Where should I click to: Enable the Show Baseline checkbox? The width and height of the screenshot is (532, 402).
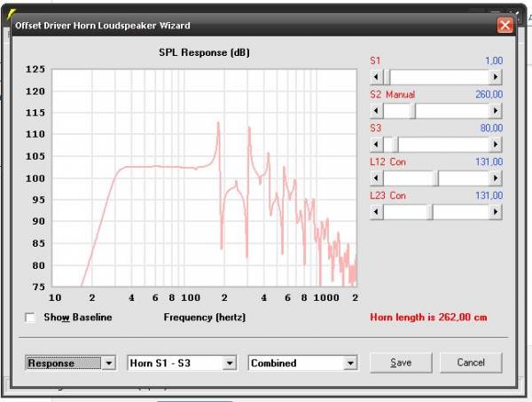[30, 318]
